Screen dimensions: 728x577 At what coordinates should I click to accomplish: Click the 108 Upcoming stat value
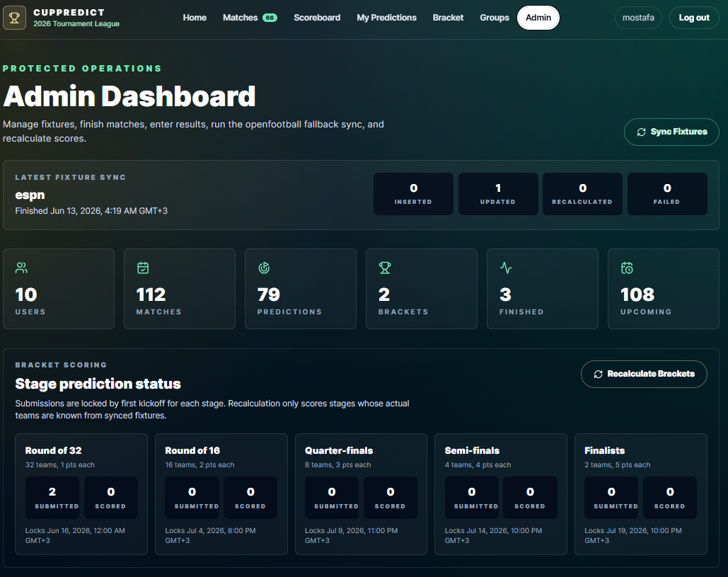637,295
